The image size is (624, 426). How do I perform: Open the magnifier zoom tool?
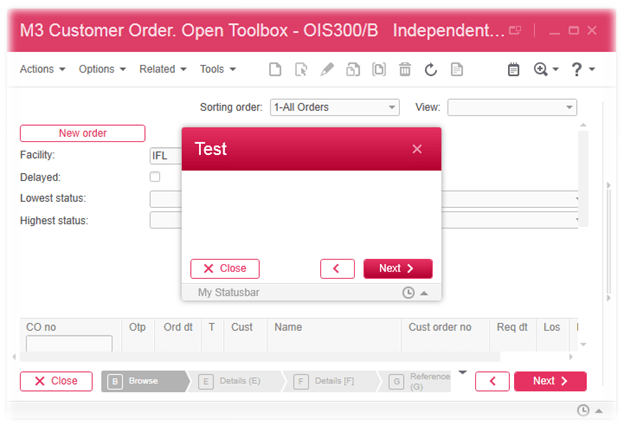(542, 70)
